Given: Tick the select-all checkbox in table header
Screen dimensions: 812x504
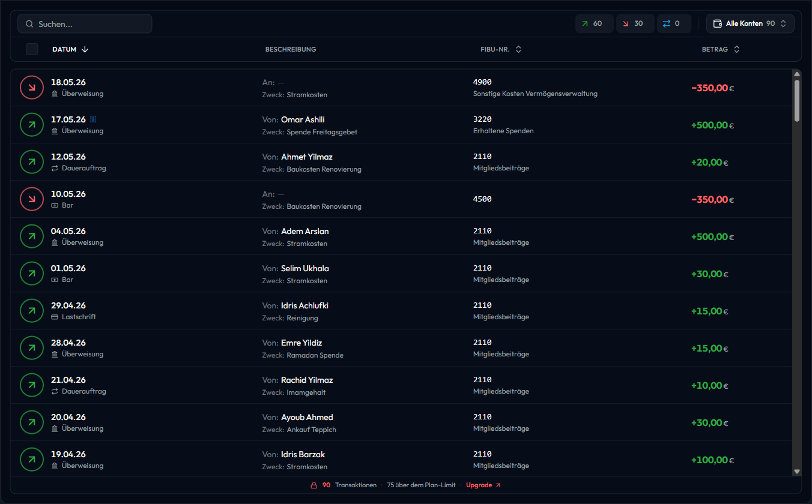Looking at the screenshot, I should (32, 49).
